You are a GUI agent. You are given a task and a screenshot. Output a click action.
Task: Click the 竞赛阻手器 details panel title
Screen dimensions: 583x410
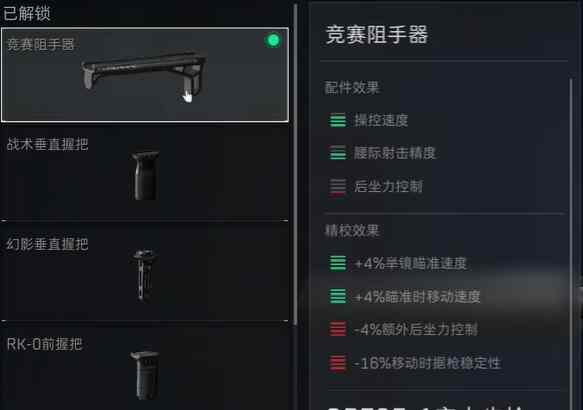(x=377, y=35)
